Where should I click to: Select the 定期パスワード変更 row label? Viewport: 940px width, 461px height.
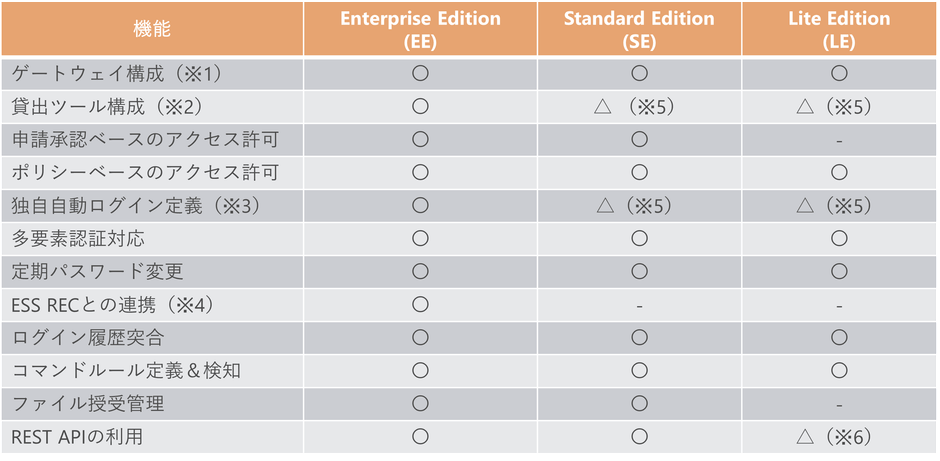coord(98,272)
